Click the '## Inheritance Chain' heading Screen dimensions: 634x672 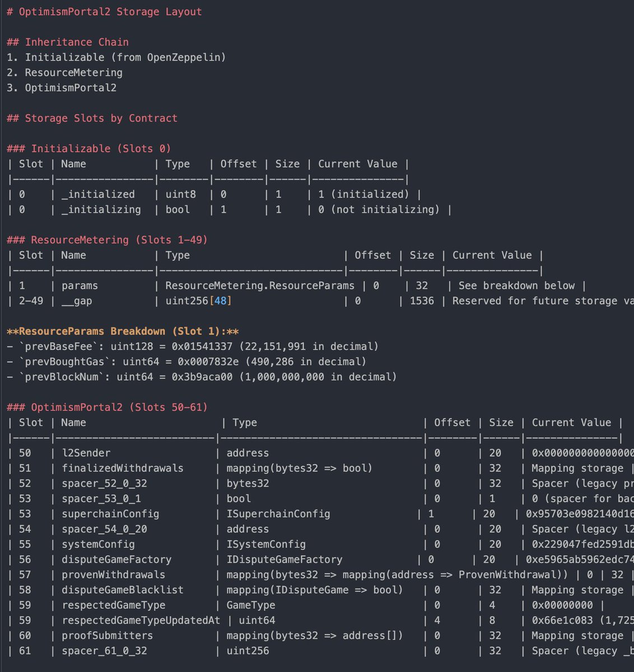[x=68, y=42]
